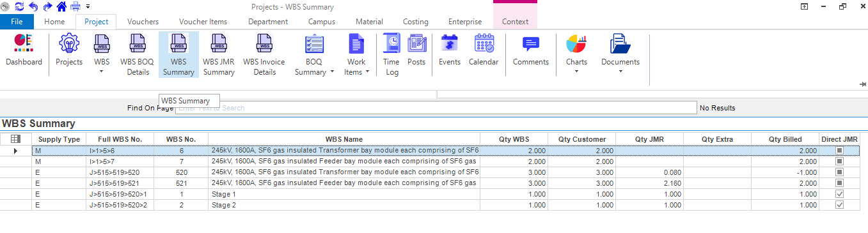Click the Charts icon
Viewport: 868px width, 233px height.
point(576,44)
